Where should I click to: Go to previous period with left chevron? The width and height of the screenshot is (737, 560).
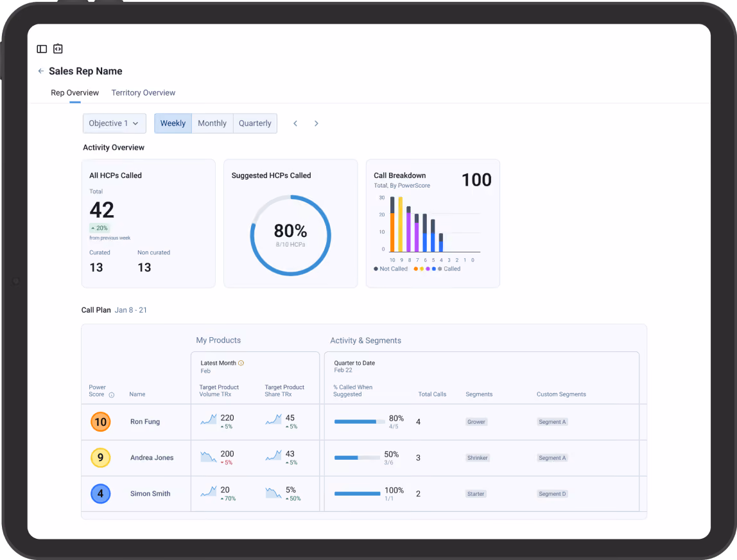tap(295, 123)
